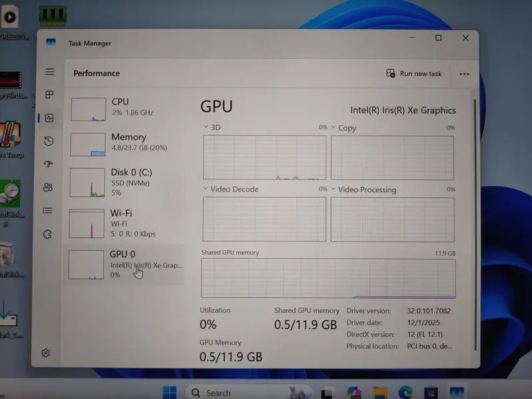Screen dimensions: 532x399
Task: Open the Copy engine graph dropdown
Action: (x=333, y=127)
